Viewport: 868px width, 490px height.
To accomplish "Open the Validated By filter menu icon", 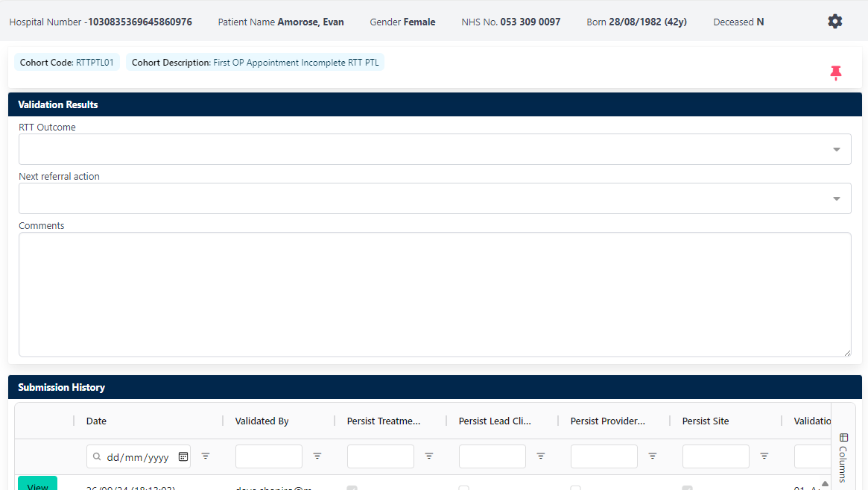I will point(317,456).
